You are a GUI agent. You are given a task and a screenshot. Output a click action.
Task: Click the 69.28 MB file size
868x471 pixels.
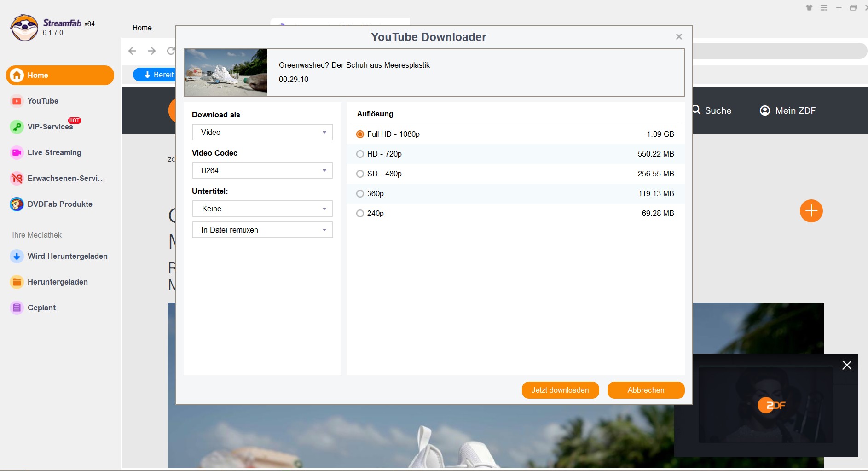[658, 213]
